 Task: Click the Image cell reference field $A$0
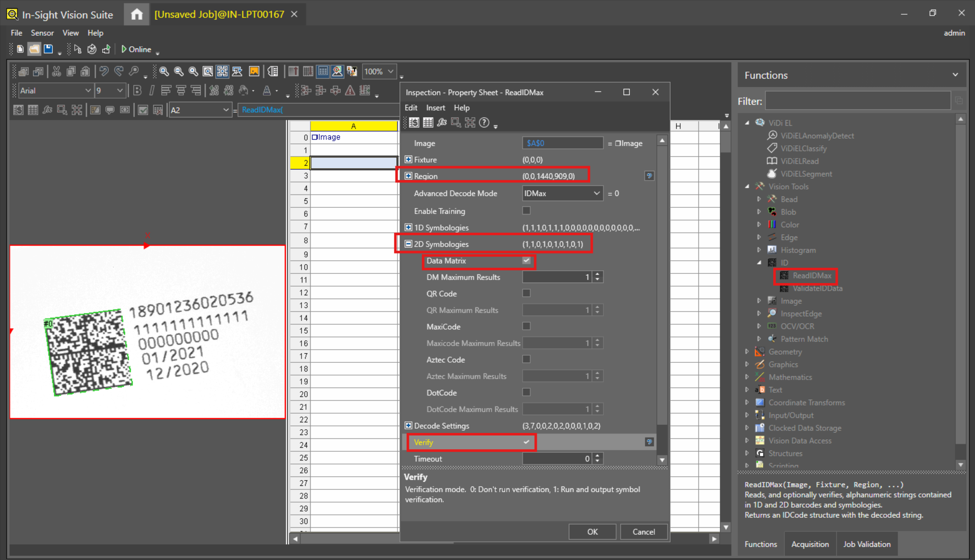[x=562, y=143]
